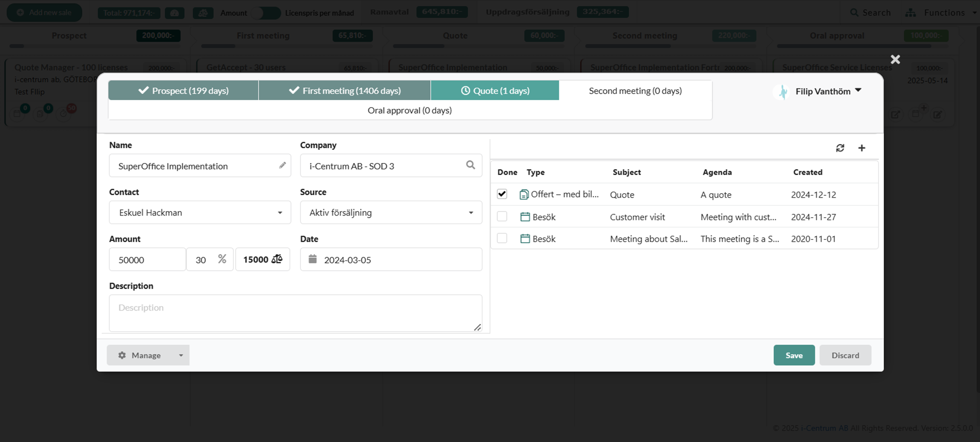Click the Amount field showing 50000

click(x=147, y=259)
